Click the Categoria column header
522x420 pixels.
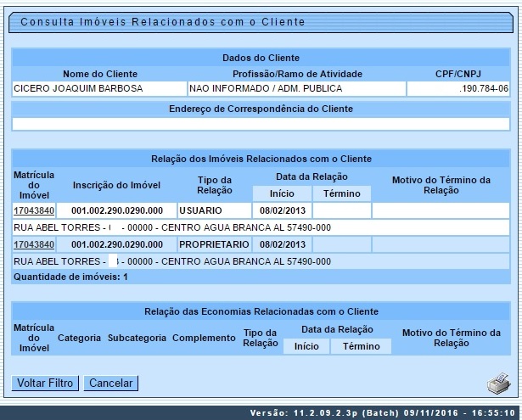(x=79, y=338)
